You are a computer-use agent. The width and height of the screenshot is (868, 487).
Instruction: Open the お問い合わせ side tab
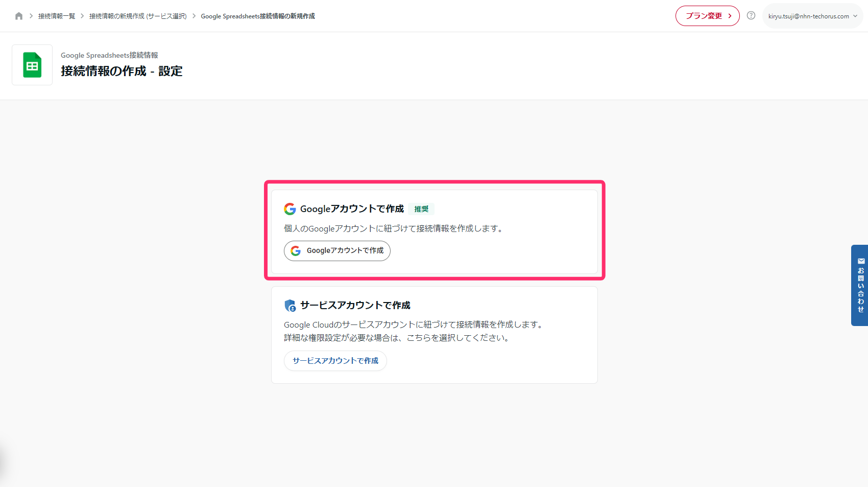coord(860,289)
